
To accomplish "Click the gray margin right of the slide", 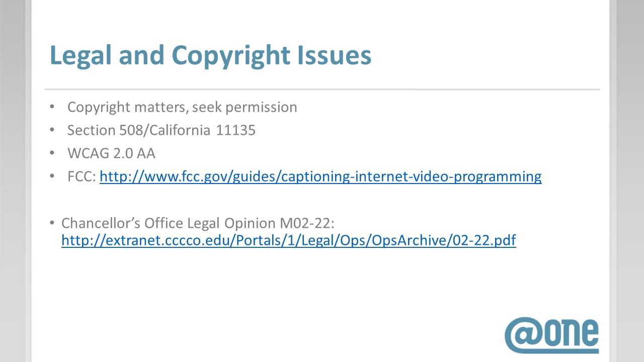I will click(x=629, y=181).
